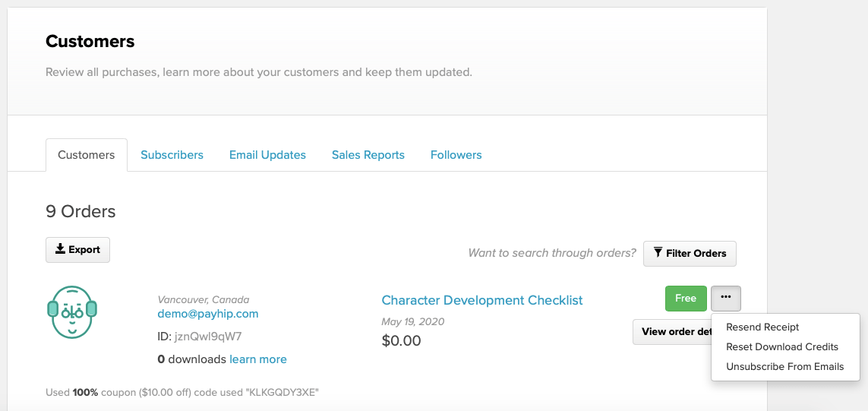
Task: Open the Email Updates tab
Action: (x=267, y=155)
